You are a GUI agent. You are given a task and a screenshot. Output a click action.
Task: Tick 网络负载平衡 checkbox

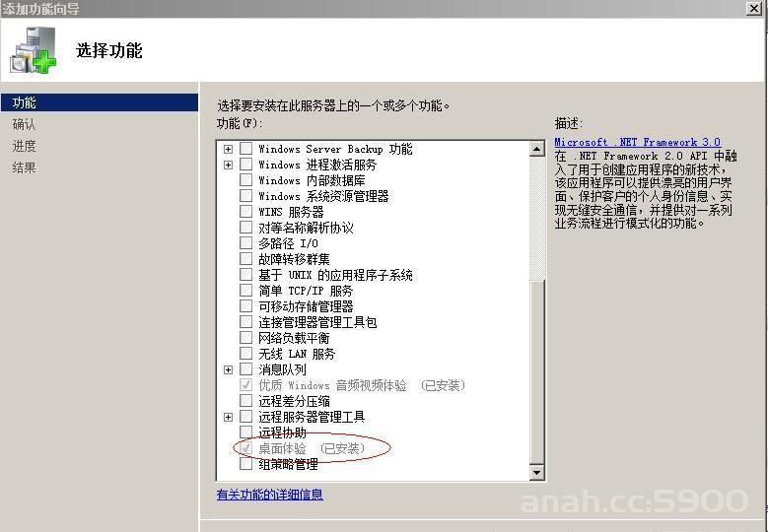tap(245, 338)
